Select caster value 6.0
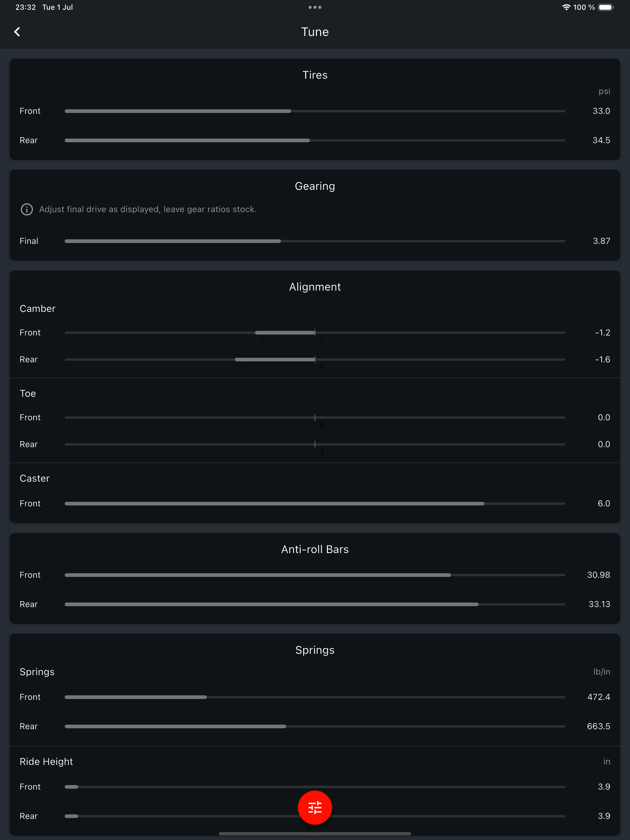The image size is (630, 840). (x=604, y=504)
